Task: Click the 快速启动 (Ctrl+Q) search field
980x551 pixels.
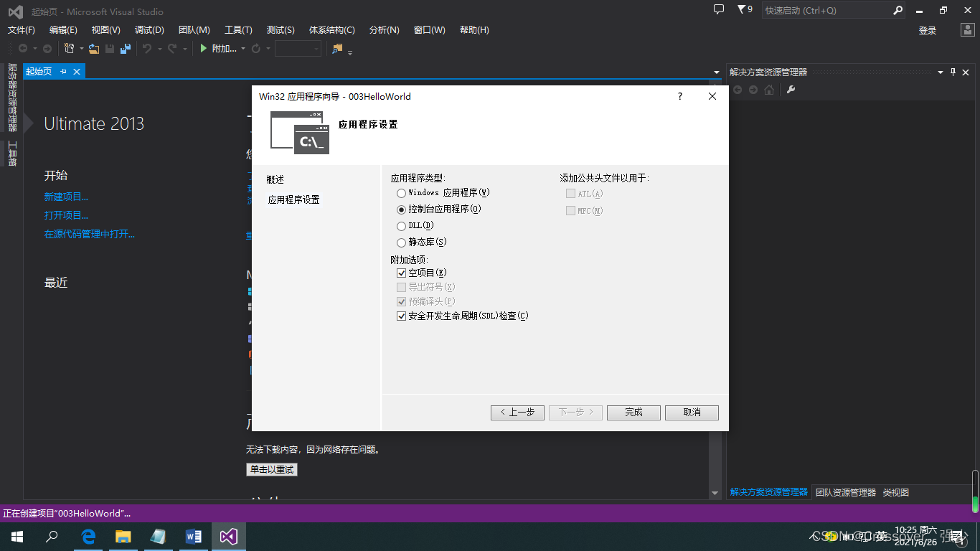Action: [826, 11]
